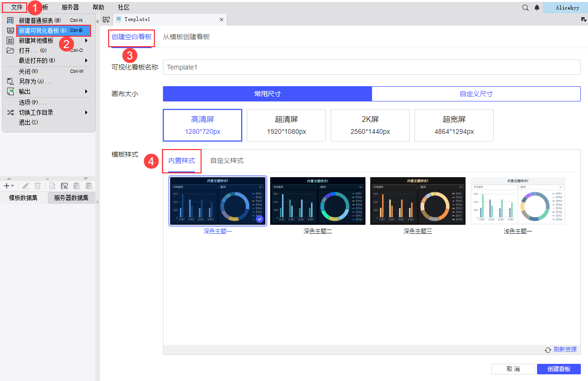
Task: Click the Save As disk icon
Action: [10, 81]
